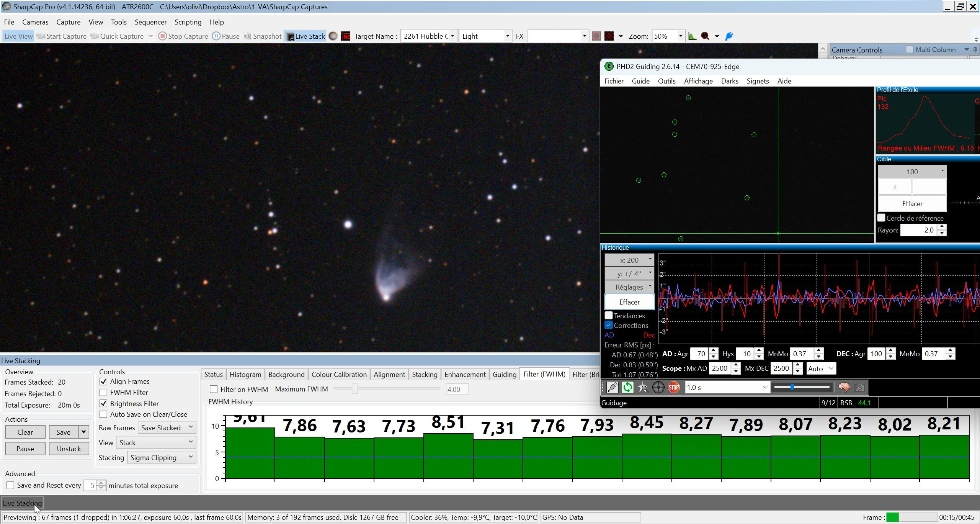Image resolution: width=980 pixels, height=524 pixels.
Task: Click the Mx AD 2500 input field
Action: coord(720,368)
